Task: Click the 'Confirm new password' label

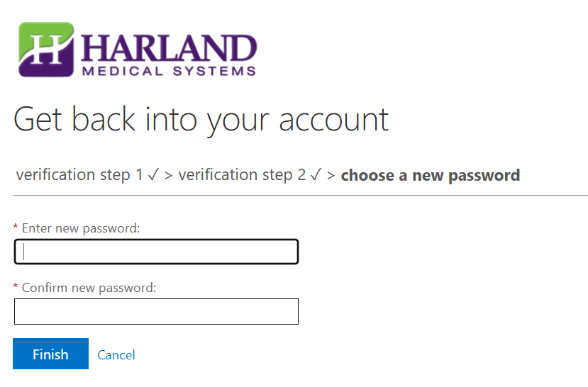Action: coord(89,288)
